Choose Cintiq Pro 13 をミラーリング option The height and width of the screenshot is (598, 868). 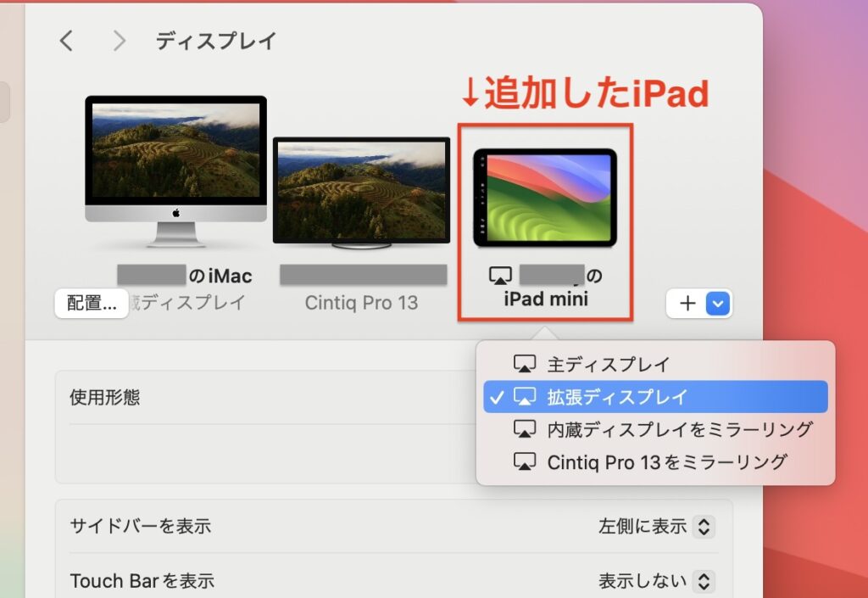tap(655, 461)
